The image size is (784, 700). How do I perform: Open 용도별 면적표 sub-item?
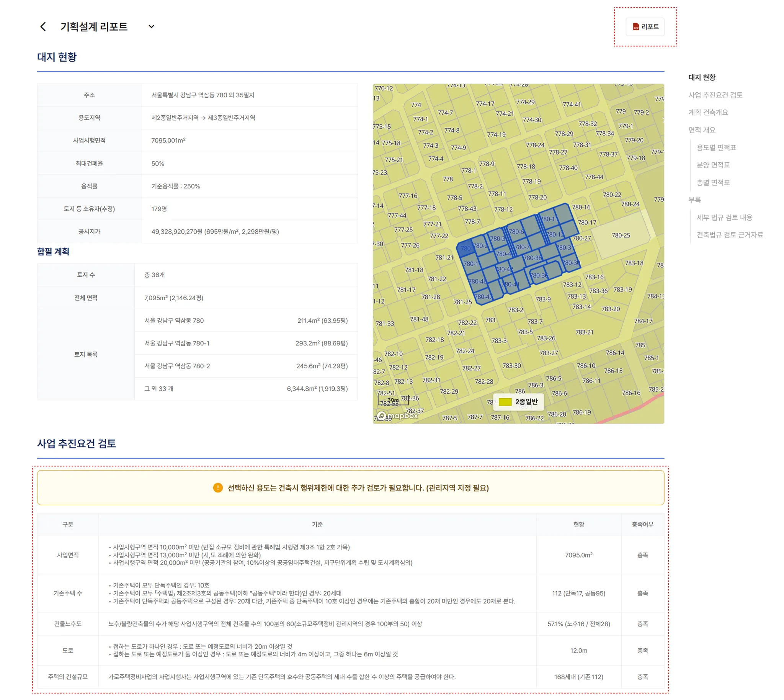pyautogui.click(x=716, y=148)
